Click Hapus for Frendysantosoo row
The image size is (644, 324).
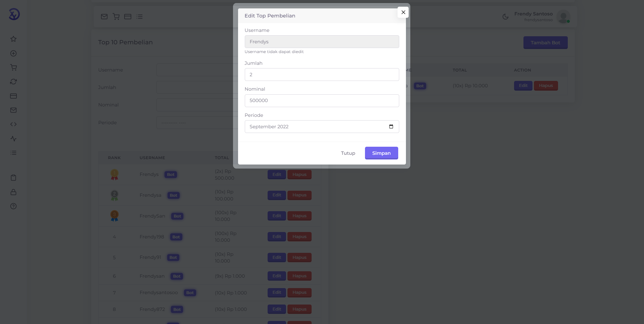pyautogui.click(x=299, y=292)
